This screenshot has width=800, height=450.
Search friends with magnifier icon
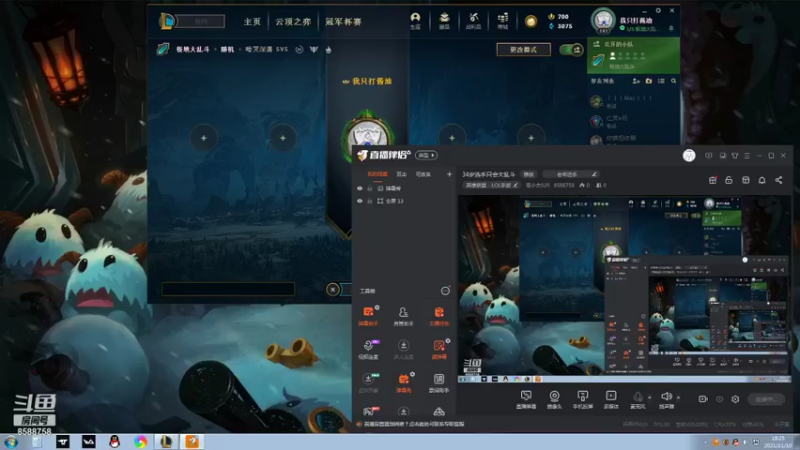pyautogui.click(x=673, y=81)
